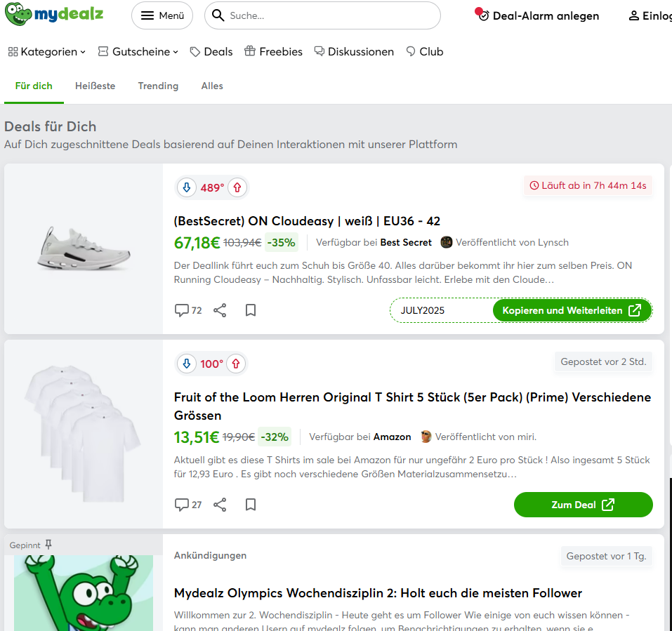Click the Suche search field
Viewport: 672px width, 631px height.
pos(322,15)
